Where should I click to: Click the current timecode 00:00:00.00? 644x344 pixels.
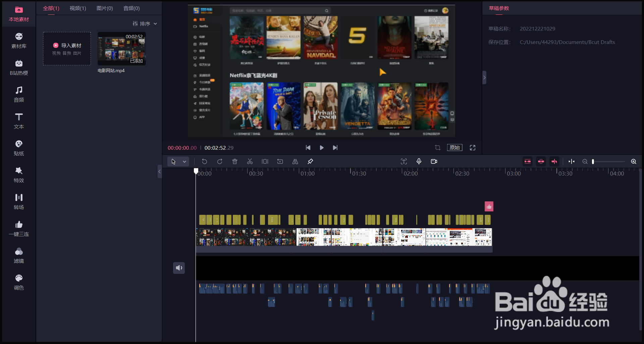click(x=182, y=148)
